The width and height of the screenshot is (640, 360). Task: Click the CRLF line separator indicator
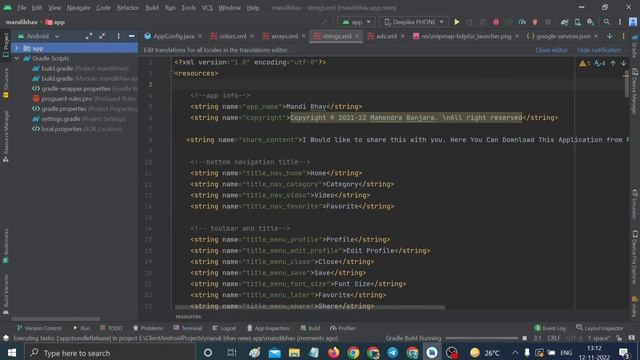point(553,338)
